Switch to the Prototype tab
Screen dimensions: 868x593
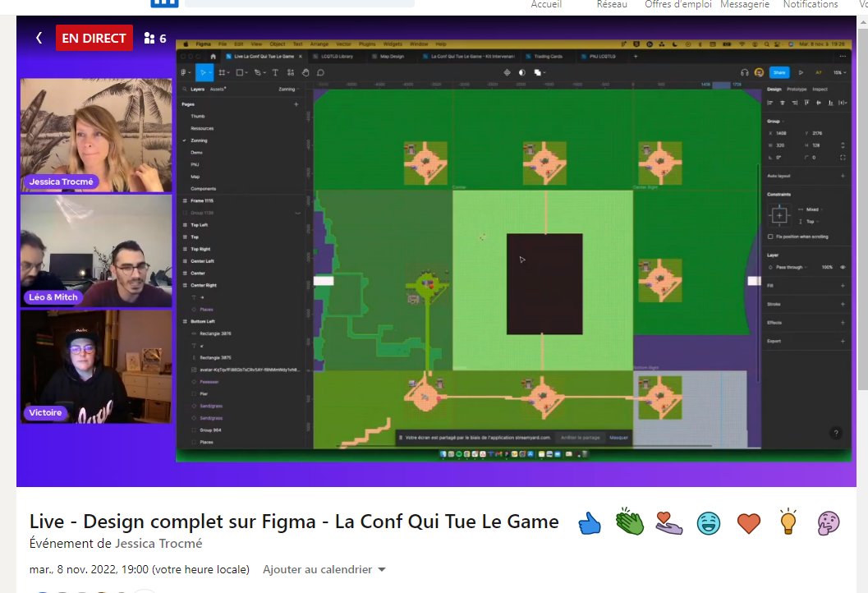(797, 90)
